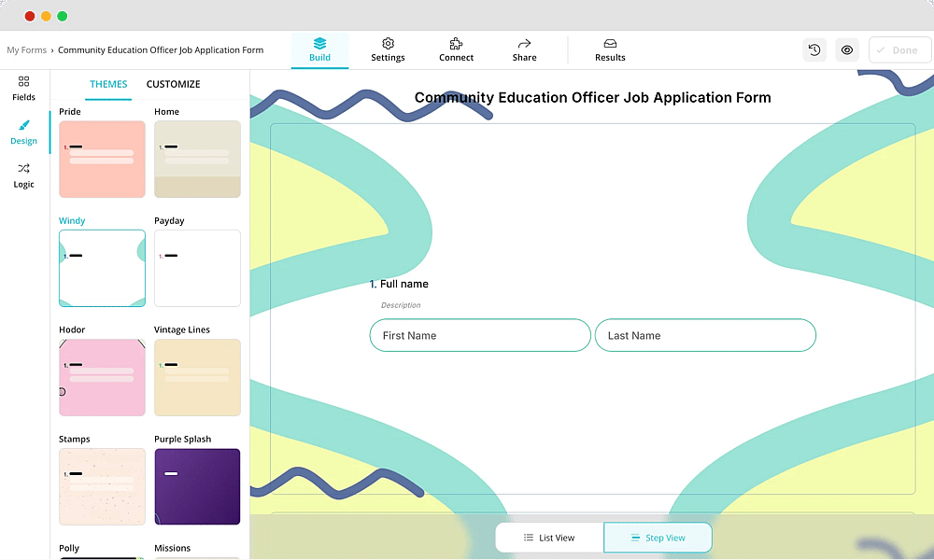
Task: Open the Fields sidebar panel
Action: coord(24,89)
